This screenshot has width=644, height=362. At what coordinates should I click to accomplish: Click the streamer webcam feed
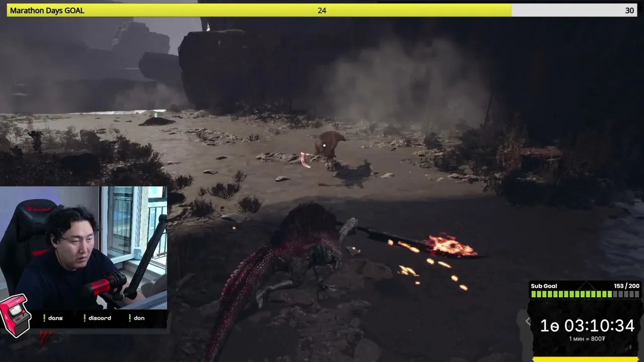click(x=84, y=248)
